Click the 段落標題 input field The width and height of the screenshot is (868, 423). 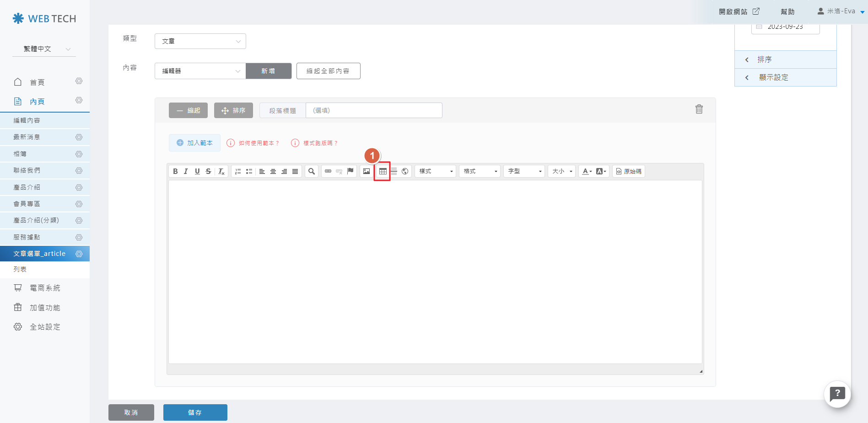click(x=373, y=110)
